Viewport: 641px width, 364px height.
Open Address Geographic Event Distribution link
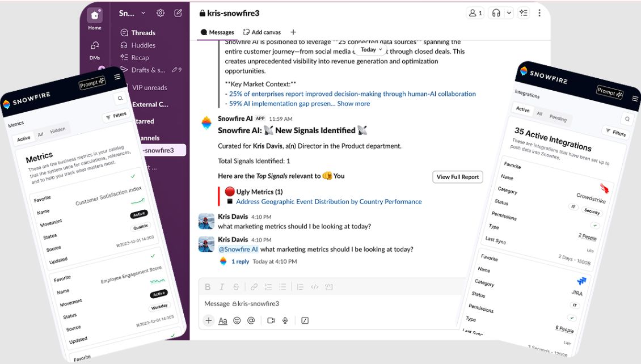(x=328, y=202)
